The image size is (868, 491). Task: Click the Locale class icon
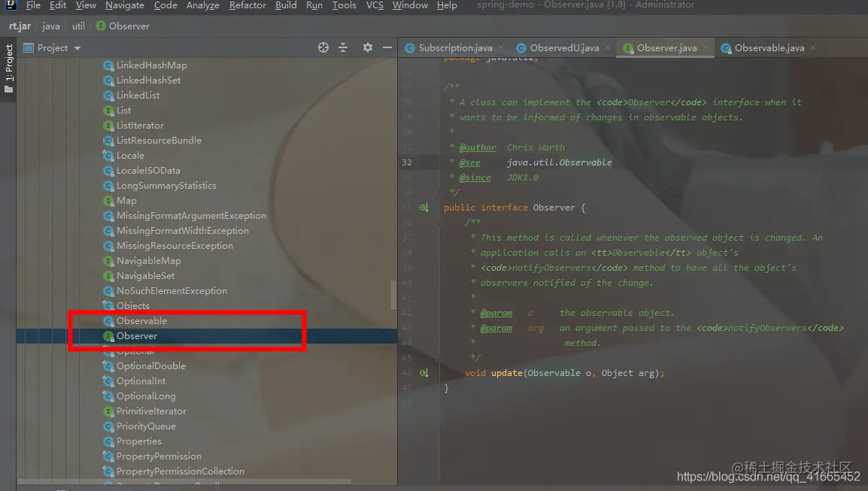108,156
